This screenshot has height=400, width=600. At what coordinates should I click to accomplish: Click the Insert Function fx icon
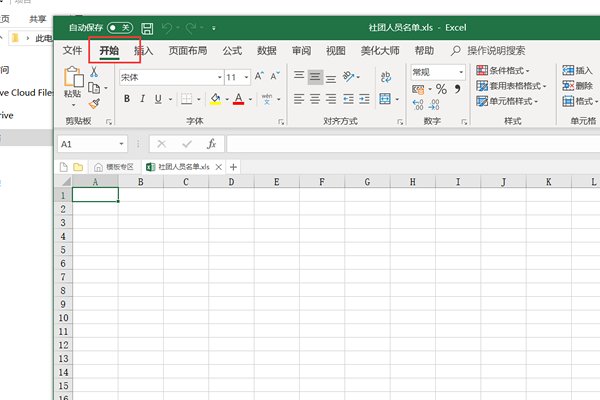tap(211, 144)
